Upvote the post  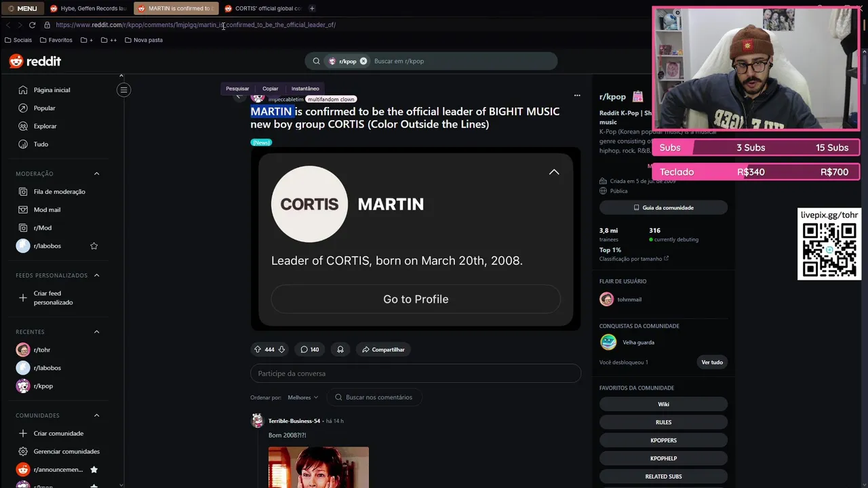258,350
